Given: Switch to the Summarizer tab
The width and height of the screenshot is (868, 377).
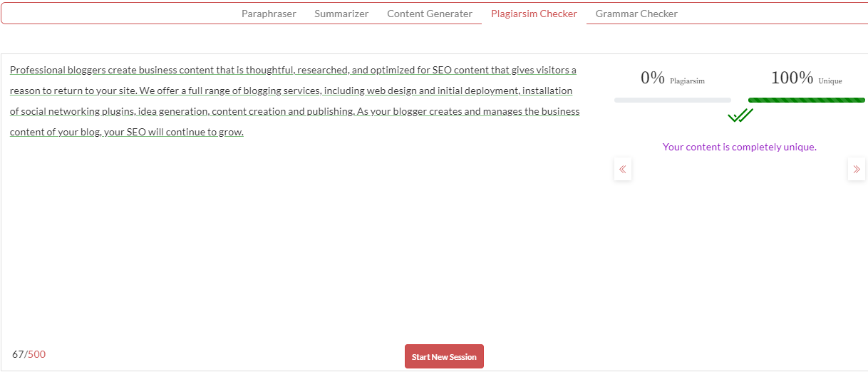Looking at the screenshot, I should coord(341,14).
